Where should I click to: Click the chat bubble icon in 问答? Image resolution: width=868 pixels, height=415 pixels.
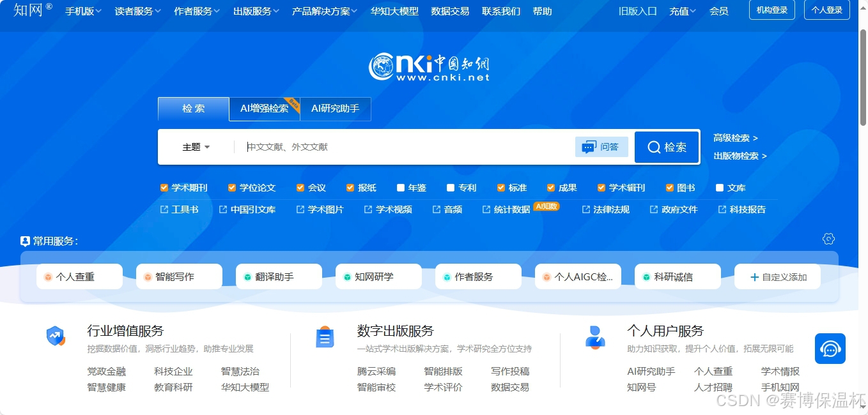[x=589, y=147]
